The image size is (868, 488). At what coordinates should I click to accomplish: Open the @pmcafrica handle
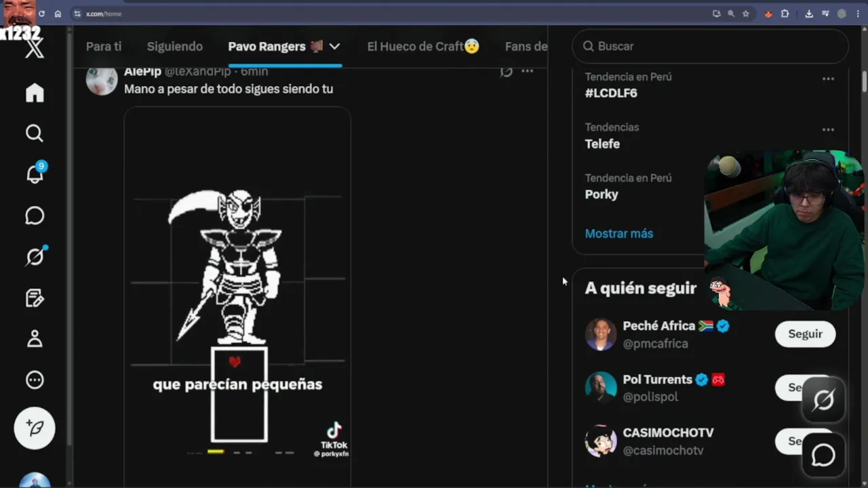pos(656,344)
